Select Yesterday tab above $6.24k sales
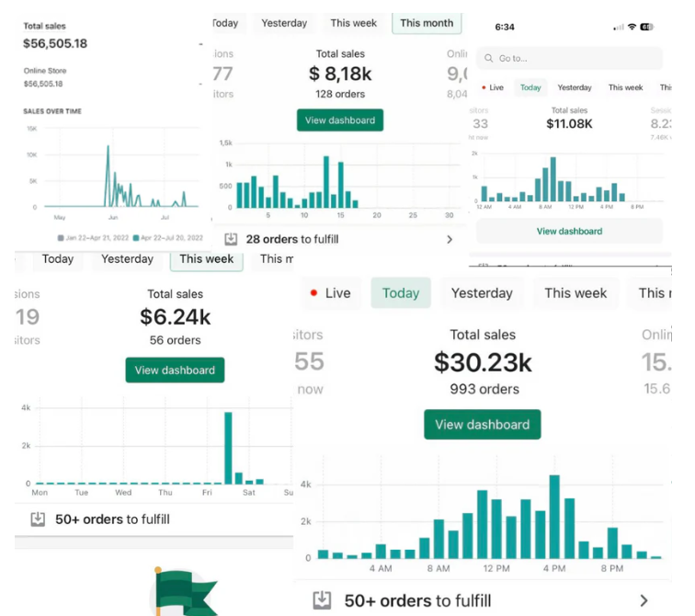The image size is (695, 616). click(x=127, y=258)
